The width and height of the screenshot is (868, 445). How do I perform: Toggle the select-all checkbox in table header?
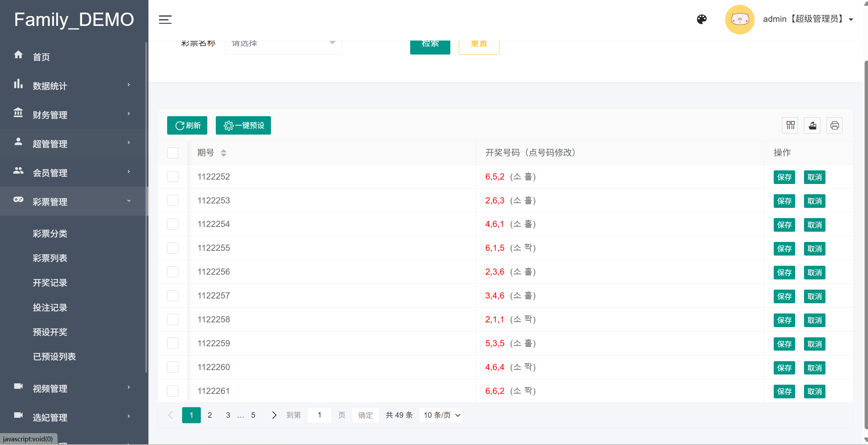pyautogui.click(x=173, y=153)
